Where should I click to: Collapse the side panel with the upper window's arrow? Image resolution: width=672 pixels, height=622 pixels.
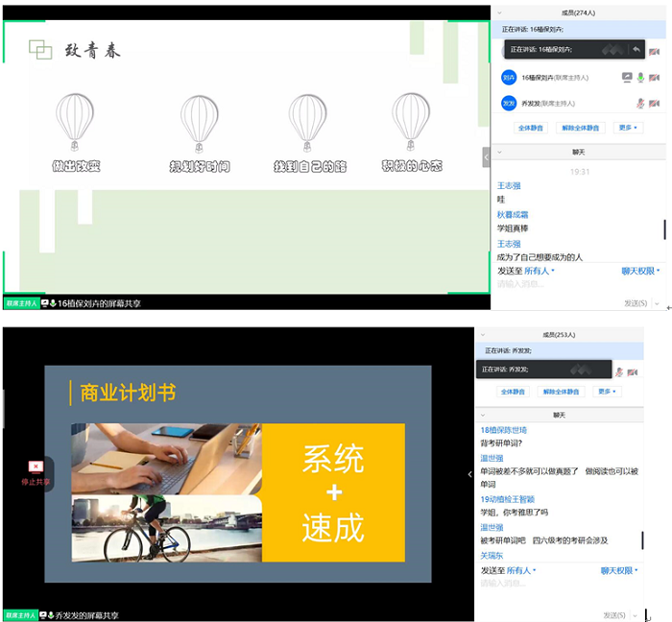click(486, 156)
